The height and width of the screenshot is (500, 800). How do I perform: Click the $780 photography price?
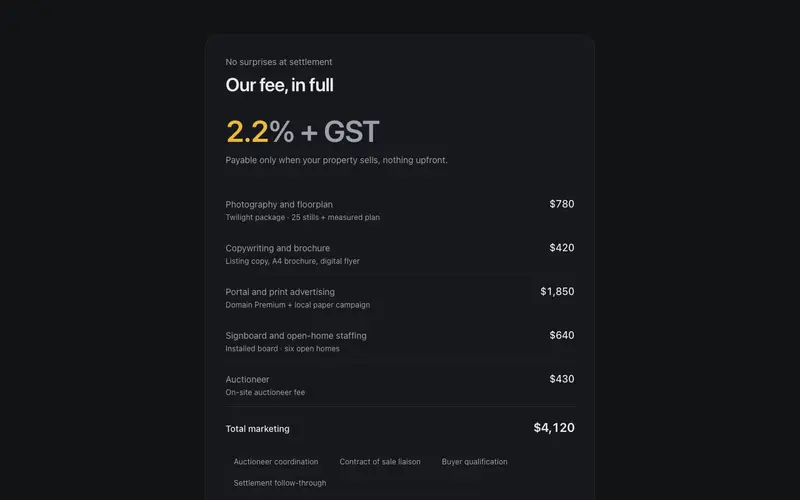pyautogui.click(x=562, y=204)
